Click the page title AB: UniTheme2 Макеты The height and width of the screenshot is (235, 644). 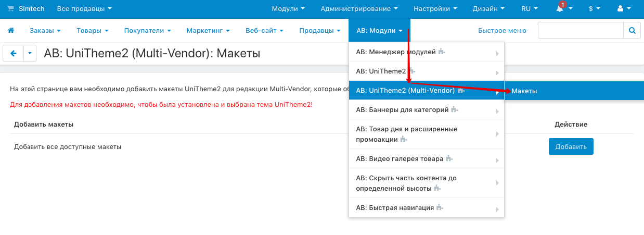tap(152, 53)
